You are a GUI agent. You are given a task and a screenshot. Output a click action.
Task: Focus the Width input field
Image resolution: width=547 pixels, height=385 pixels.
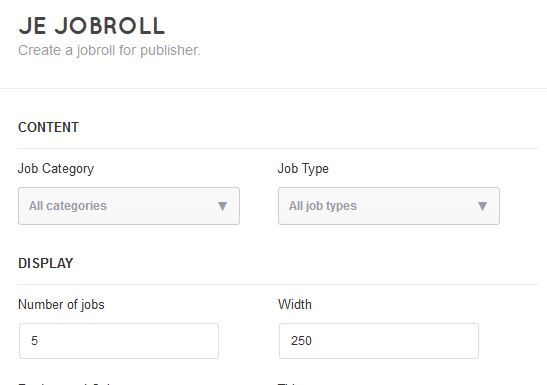click(x=379, y=341)
